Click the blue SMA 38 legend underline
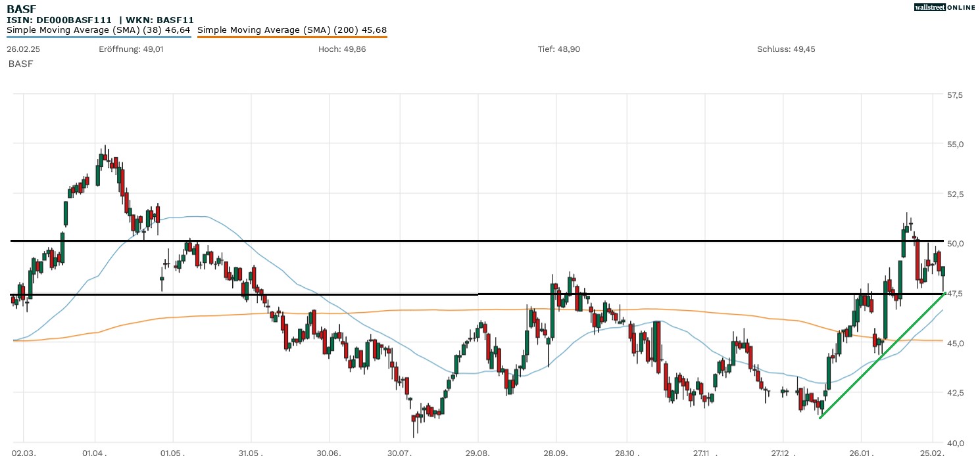Image resolution: width=980 pixels, height=456 pixels. (x=99, y=37)
